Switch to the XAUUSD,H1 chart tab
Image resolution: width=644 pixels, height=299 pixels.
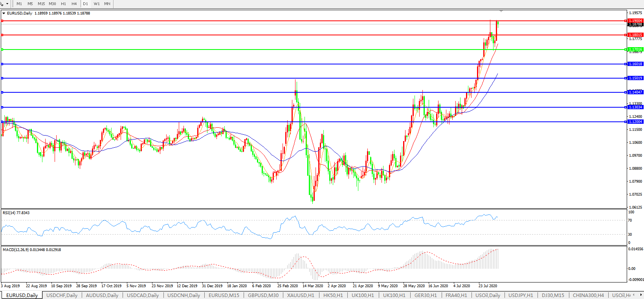[301, 295]
